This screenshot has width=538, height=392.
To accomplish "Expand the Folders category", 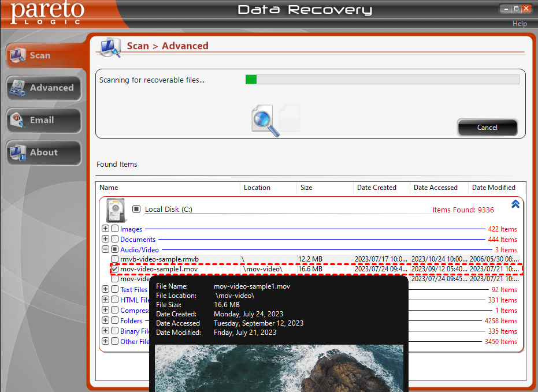I will click(x=105, y=320).
